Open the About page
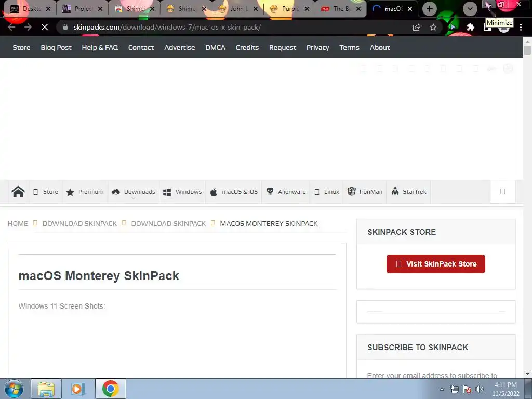The width and height of the screenshot is (532, 399). (380, 47)
